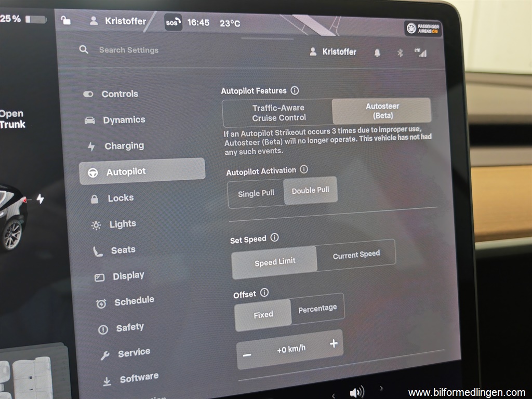The height and width of the screenshot is (399, 532).
Task: Open Kristoffer profile in settings header
Action: click(x=333, y=51)
